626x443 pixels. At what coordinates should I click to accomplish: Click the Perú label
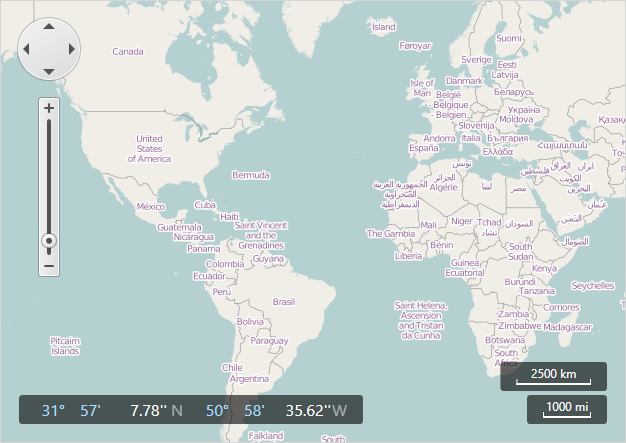click(222, 292)
